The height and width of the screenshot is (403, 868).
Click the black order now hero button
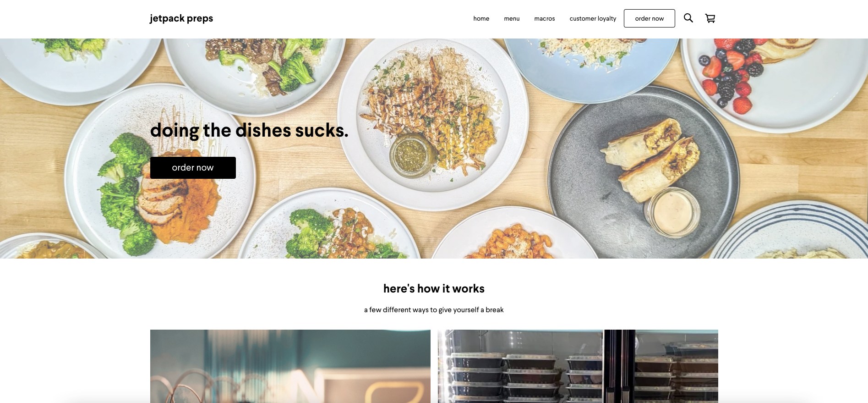click(x=193, y=168)
